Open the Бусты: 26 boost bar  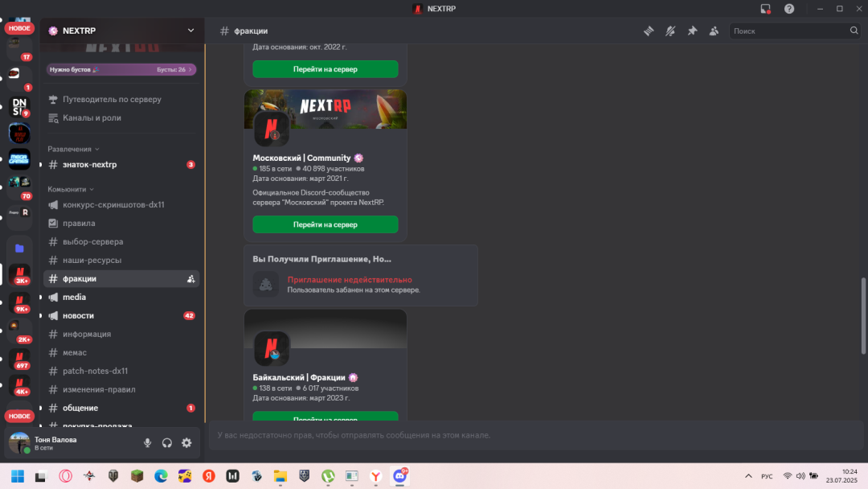(x=121, y=70)
